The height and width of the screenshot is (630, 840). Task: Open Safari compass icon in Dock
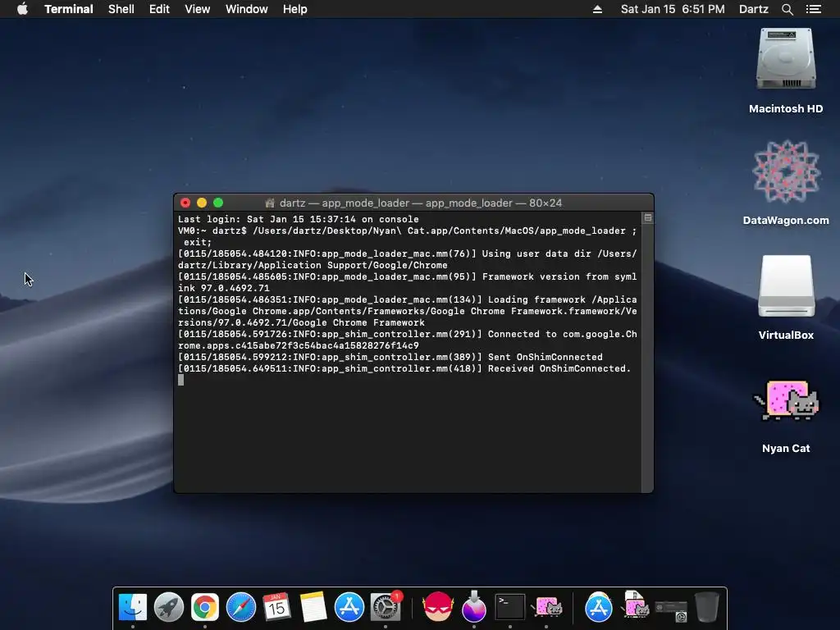(241, 607)
